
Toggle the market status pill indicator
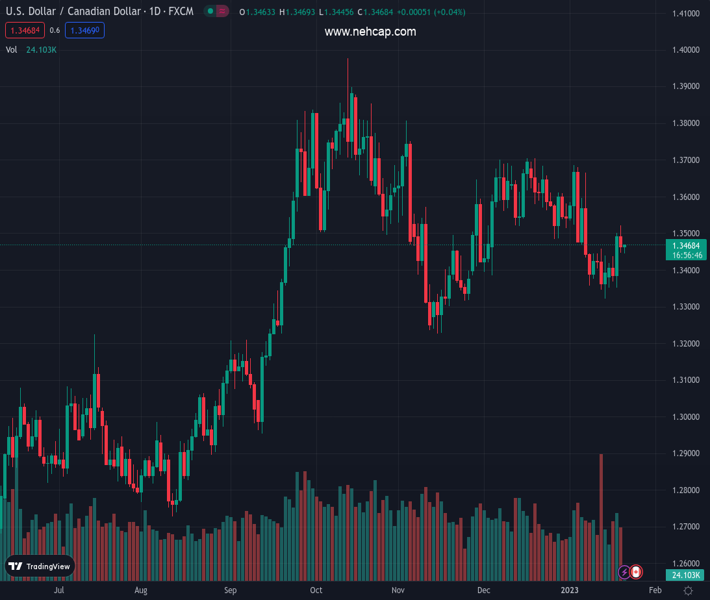tap(216, 12)
